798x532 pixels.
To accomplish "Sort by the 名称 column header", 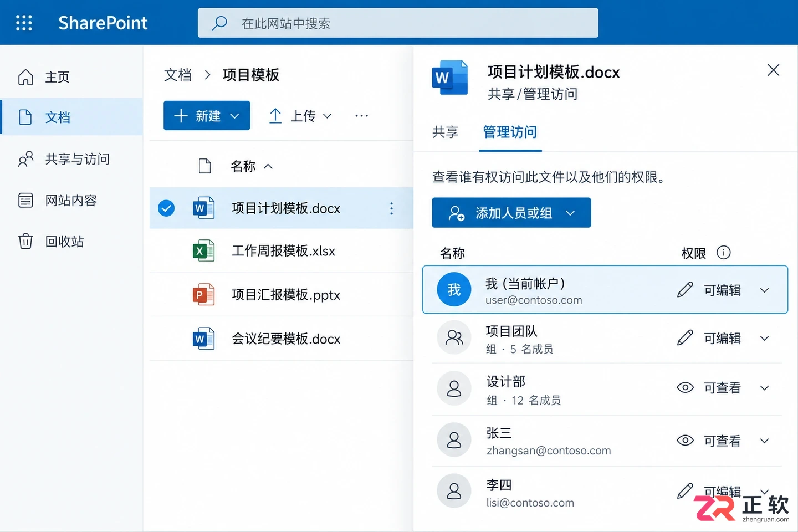I will point(252,166).
